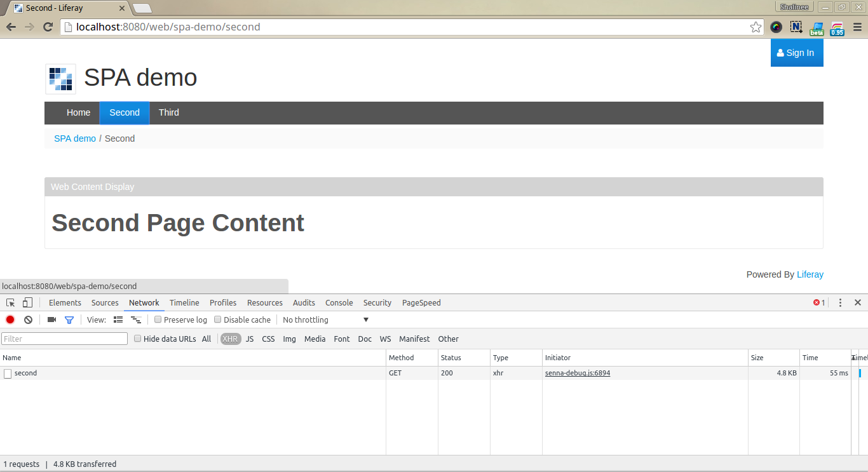Image resolution: width=868 pixels, height=472 pixels.
Task: Open the DevTools three-dot menu
Action: (x=840, y=302)
